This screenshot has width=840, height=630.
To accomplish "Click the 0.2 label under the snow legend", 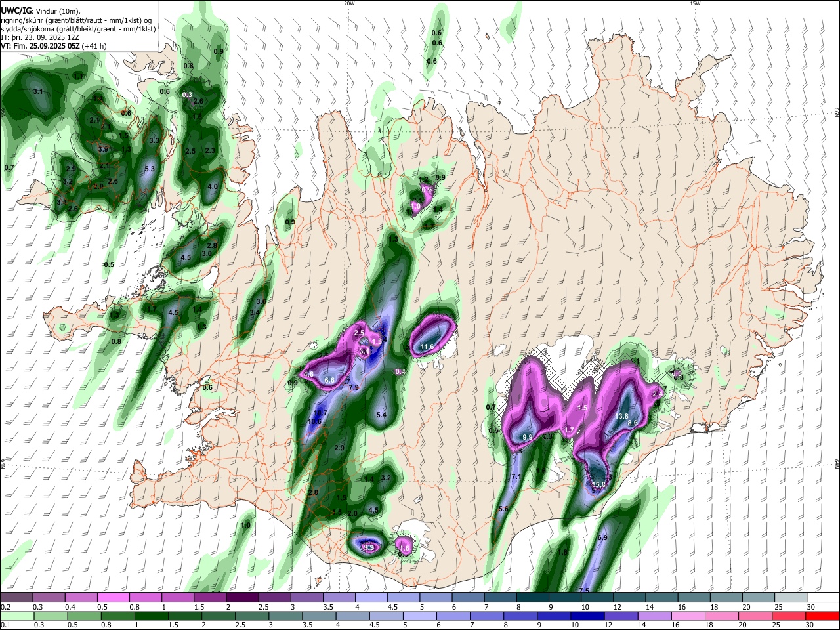I will [6, 607].
